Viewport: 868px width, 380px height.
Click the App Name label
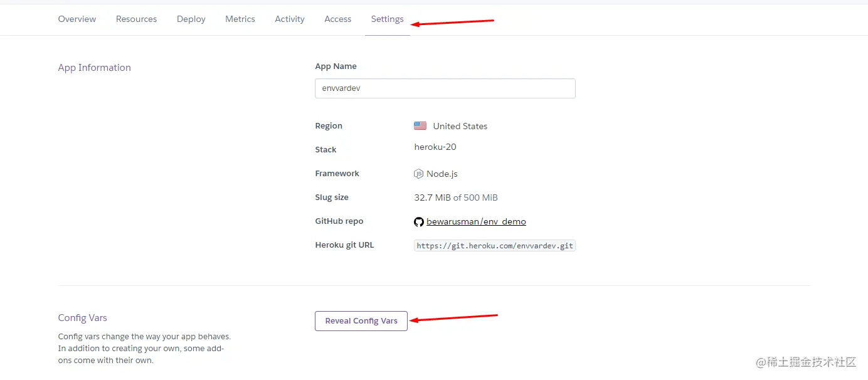pos(336,66)
